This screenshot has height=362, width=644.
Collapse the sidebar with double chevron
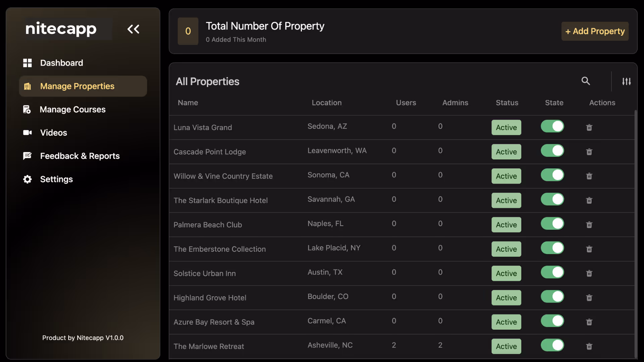click(133, 29)
